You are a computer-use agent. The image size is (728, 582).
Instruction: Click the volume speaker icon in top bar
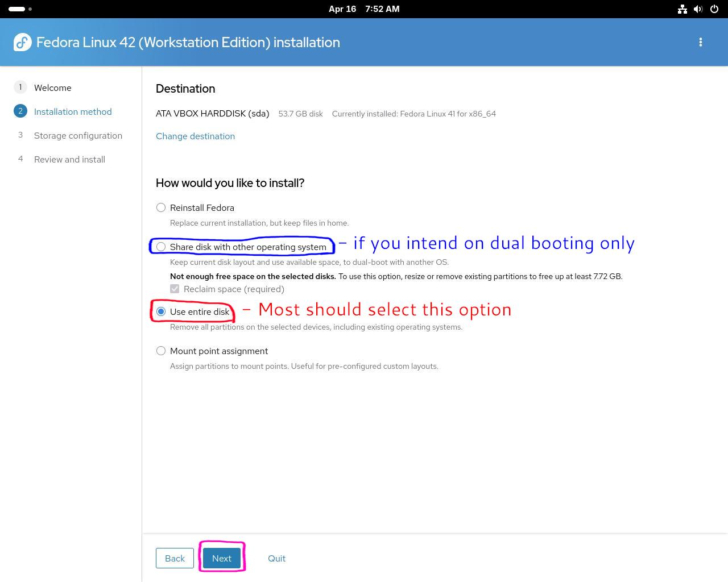(x=698, y=9)
